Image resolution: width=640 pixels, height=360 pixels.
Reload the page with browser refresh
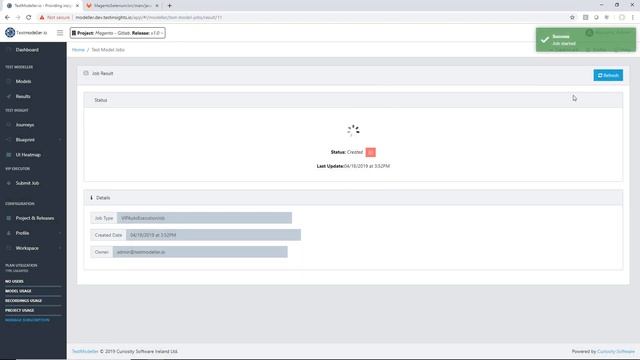click(x=29, y=18)
